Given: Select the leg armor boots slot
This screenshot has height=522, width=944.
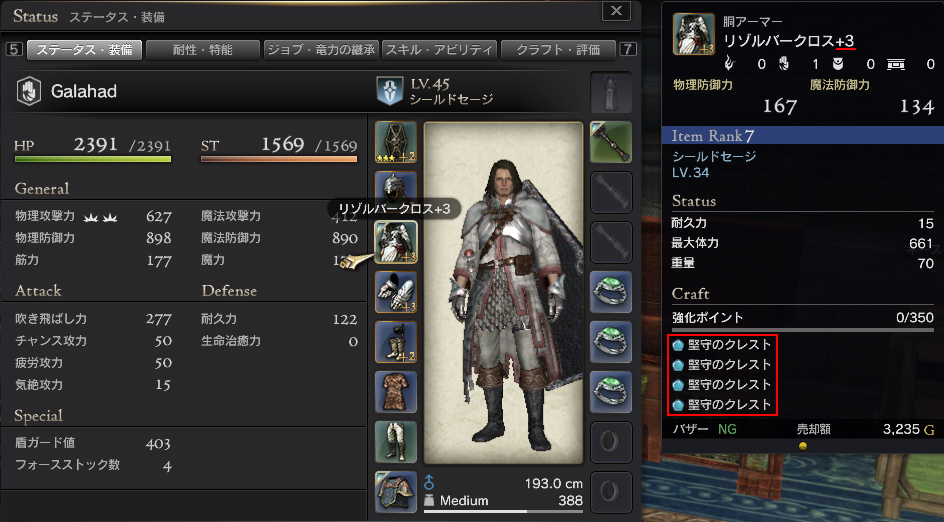Looking at the screenshot, I should coord(396,342).
